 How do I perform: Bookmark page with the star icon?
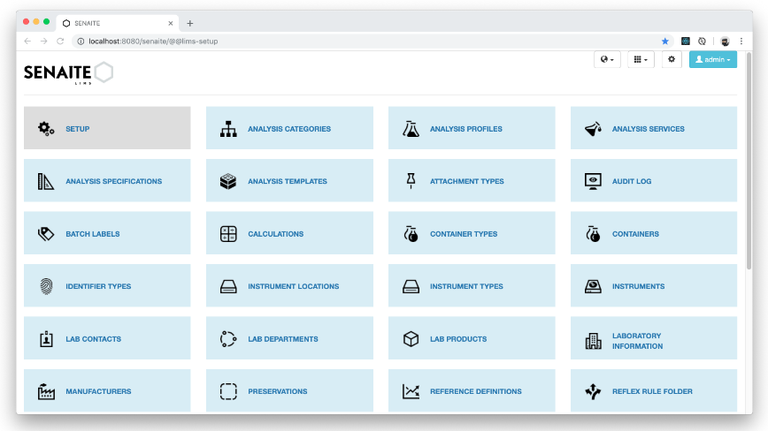(665, 41)
